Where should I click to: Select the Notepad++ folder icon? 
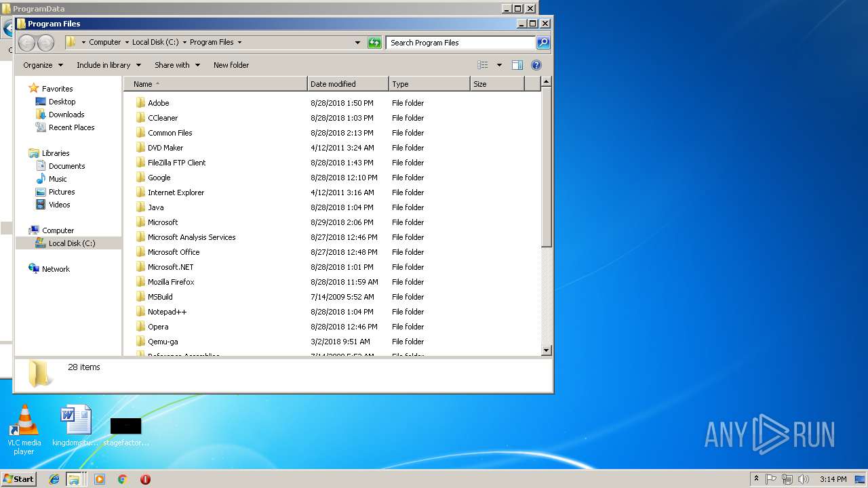[140, 312]
